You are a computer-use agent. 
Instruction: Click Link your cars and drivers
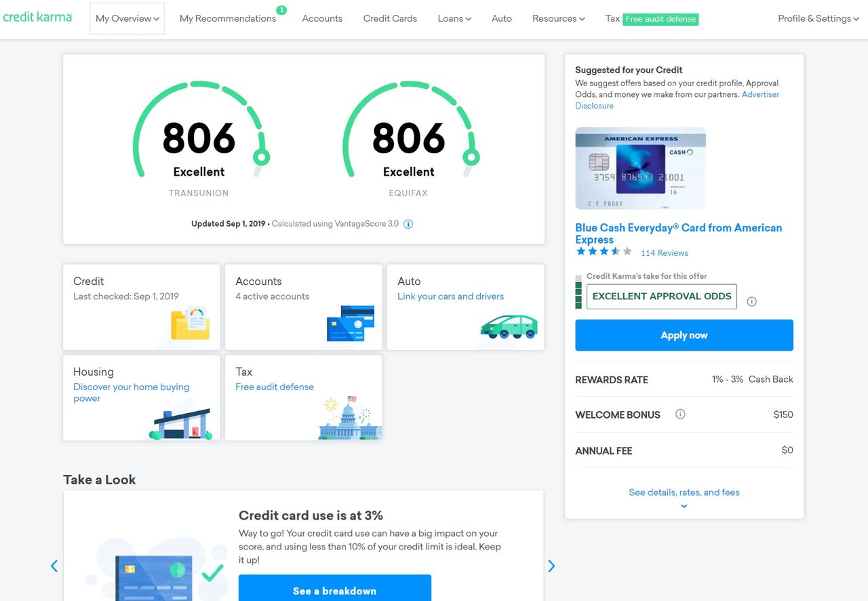451,296
